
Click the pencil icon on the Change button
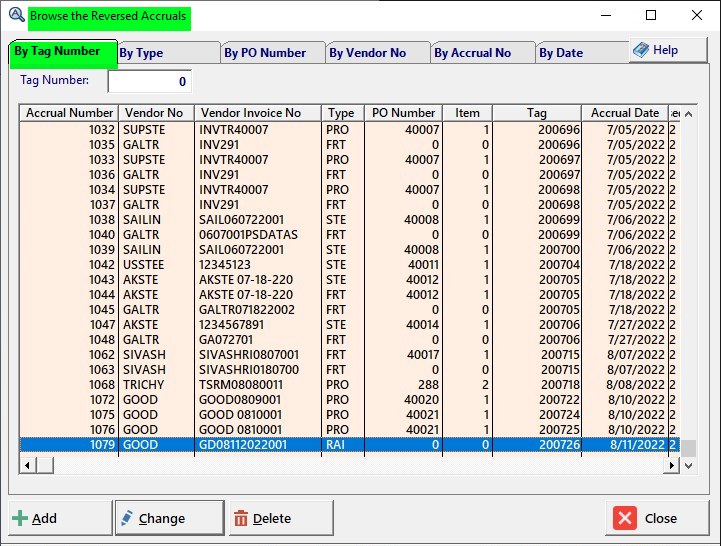126,518
